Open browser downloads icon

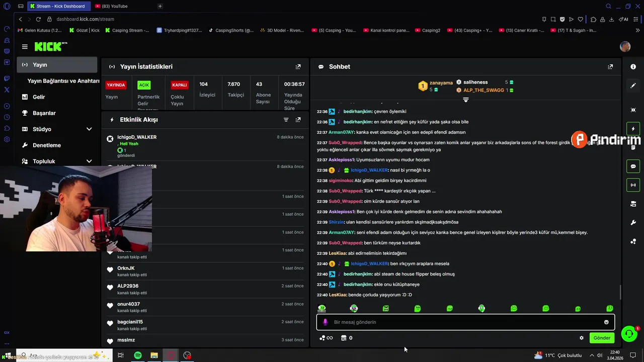[611, 19]
